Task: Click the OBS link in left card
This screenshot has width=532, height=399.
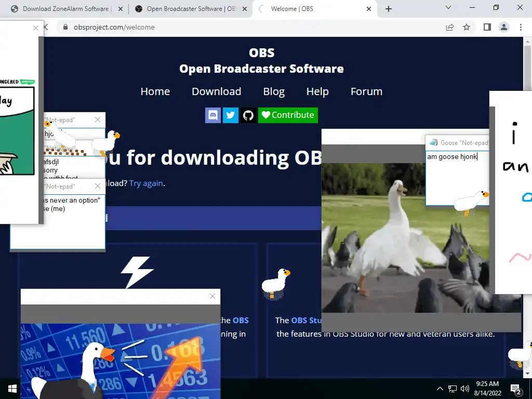Action: tap(241, 320)
